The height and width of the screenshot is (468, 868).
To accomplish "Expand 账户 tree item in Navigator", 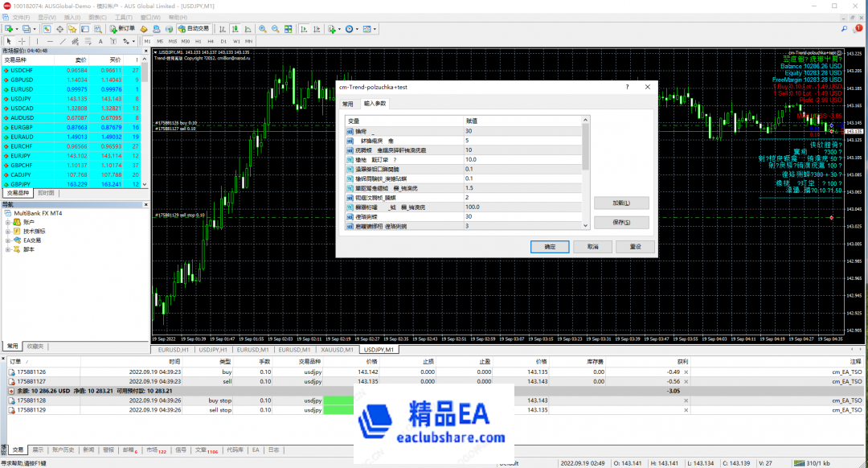I will pos(8,222).
